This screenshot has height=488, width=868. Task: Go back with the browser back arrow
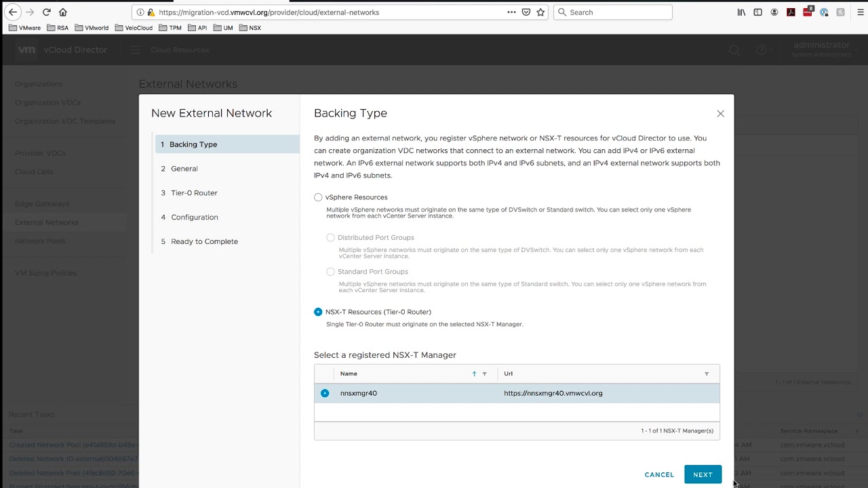[12, 12]
